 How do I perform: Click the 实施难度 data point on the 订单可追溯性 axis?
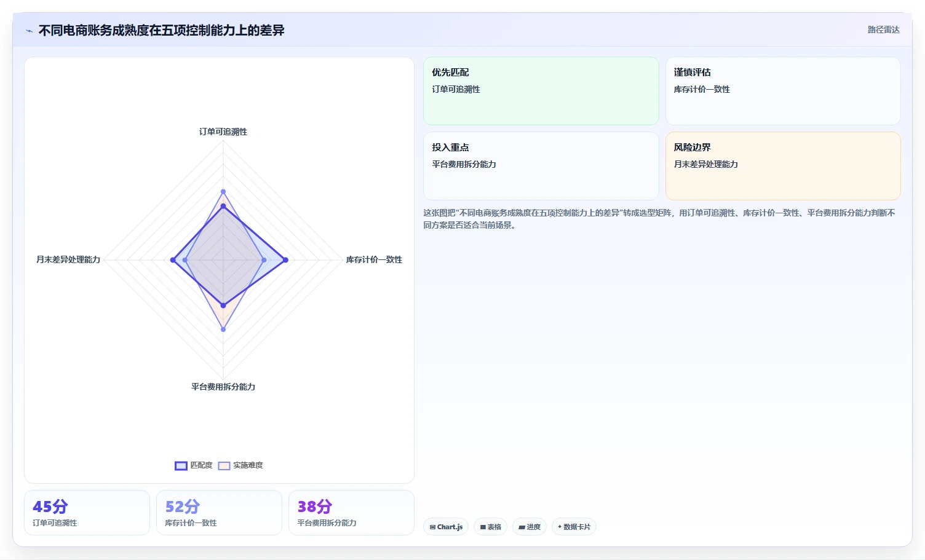click(223, 192)
